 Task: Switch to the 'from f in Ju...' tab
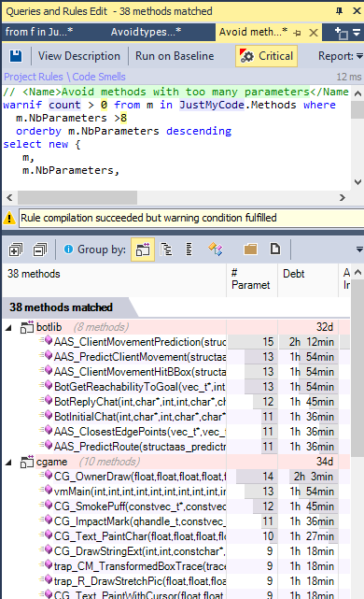coord(39,32)
